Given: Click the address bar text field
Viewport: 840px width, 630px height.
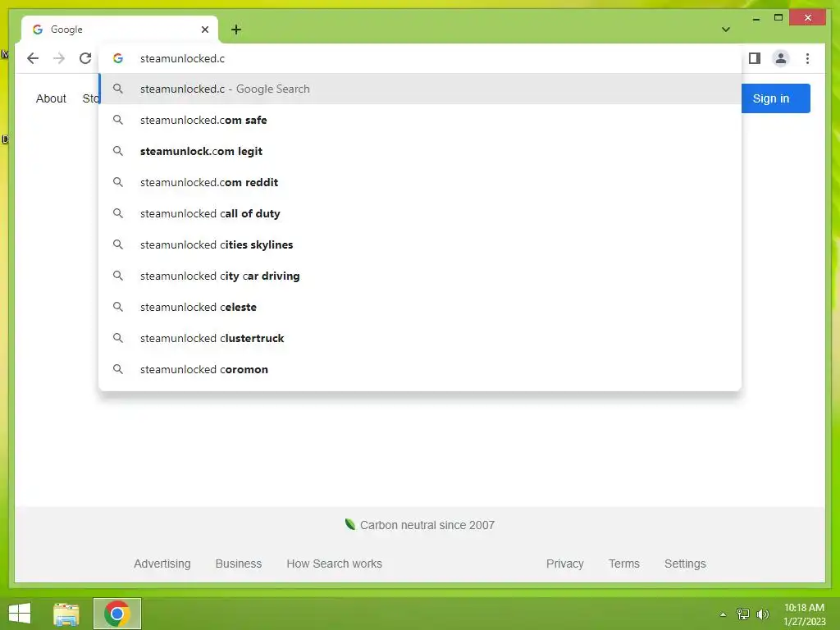Looking at the screenshot, I should point(420,58).
